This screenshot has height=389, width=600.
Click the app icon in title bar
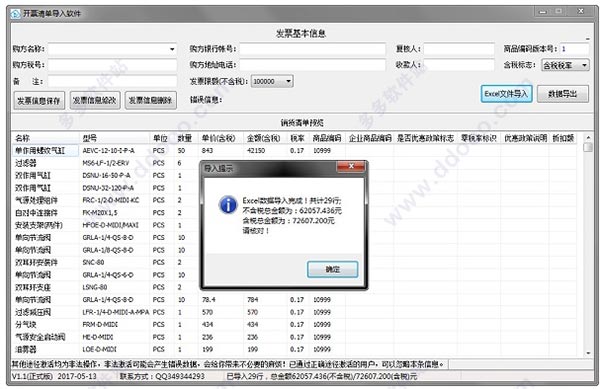point(15,13)
